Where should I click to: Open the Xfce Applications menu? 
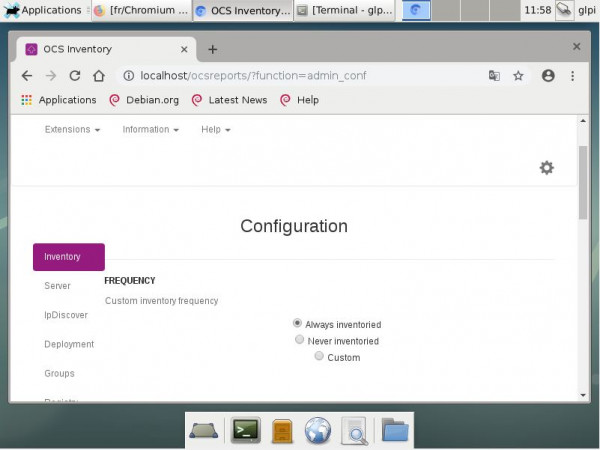click(x=42, y=10)
